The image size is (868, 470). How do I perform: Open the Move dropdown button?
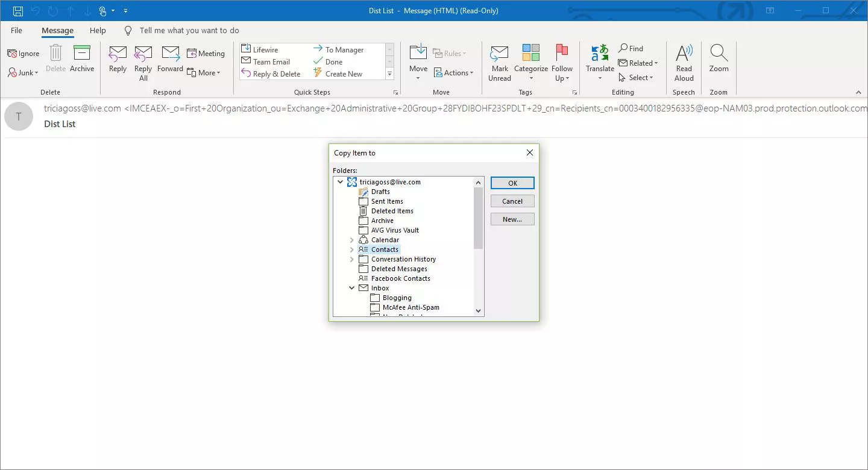pyautogui.click(x=418, y=63)
